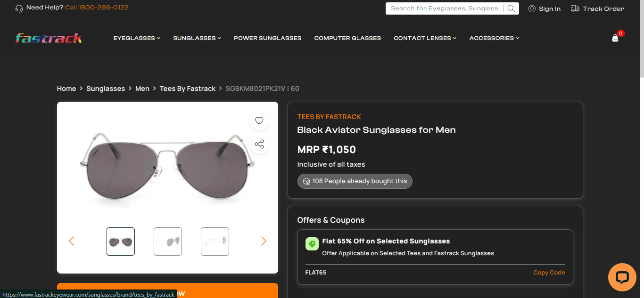Expand the Contact Lenses menu
This screenshot has height=298, width=644.
click(x=425, y=38)
